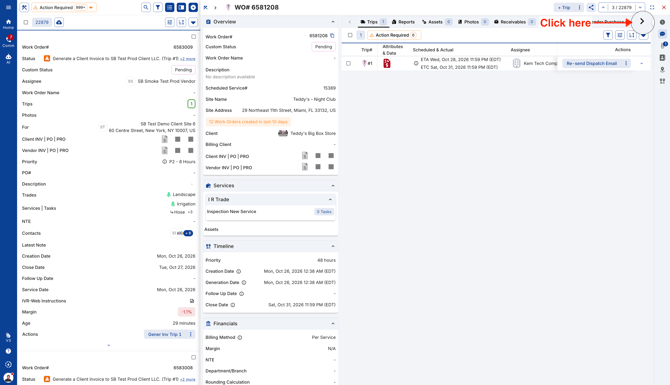Click the cloud download export icon
Image resolution: width=670 pixels, height=385 pixels.
(x=59, y=22)
